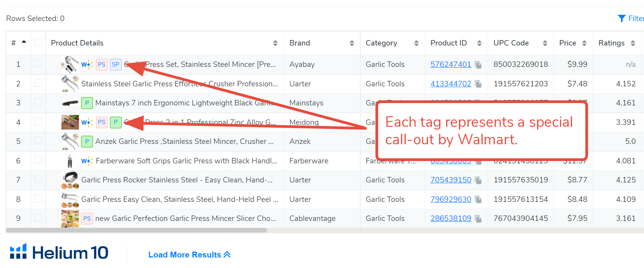Sort by Category column sort arrows

coord(416,43)
